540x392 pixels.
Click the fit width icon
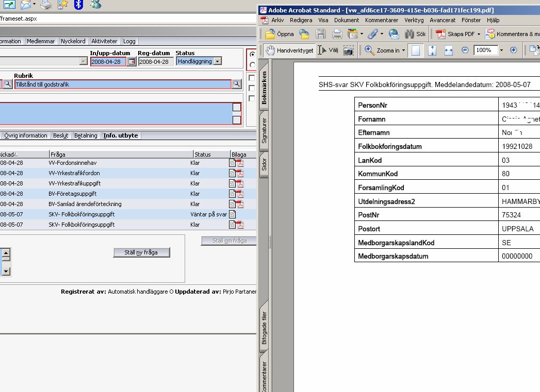point(448,50)
